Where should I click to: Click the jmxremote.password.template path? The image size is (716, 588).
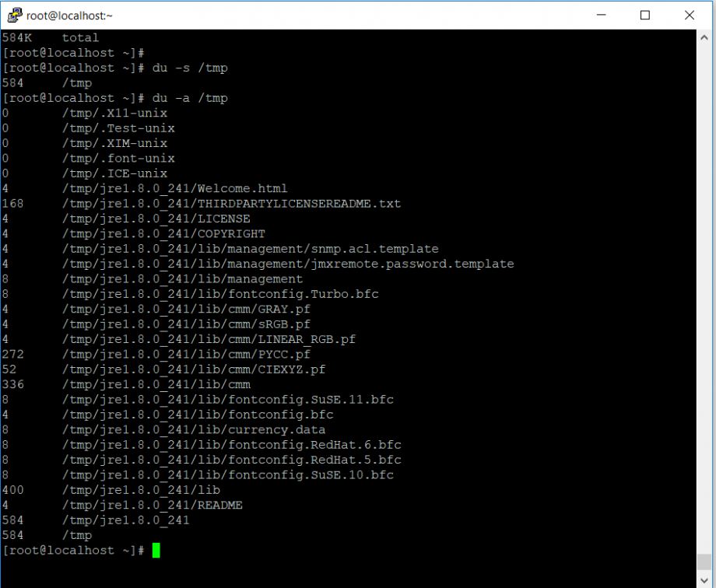pyautogui.click(x=288, y=264)
